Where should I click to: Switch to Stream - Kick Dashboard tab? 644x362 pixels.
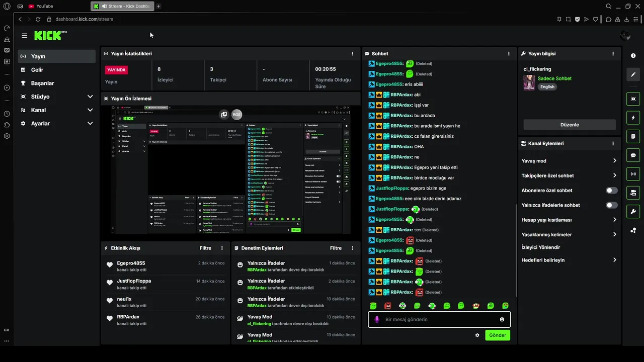pos(122,6)
